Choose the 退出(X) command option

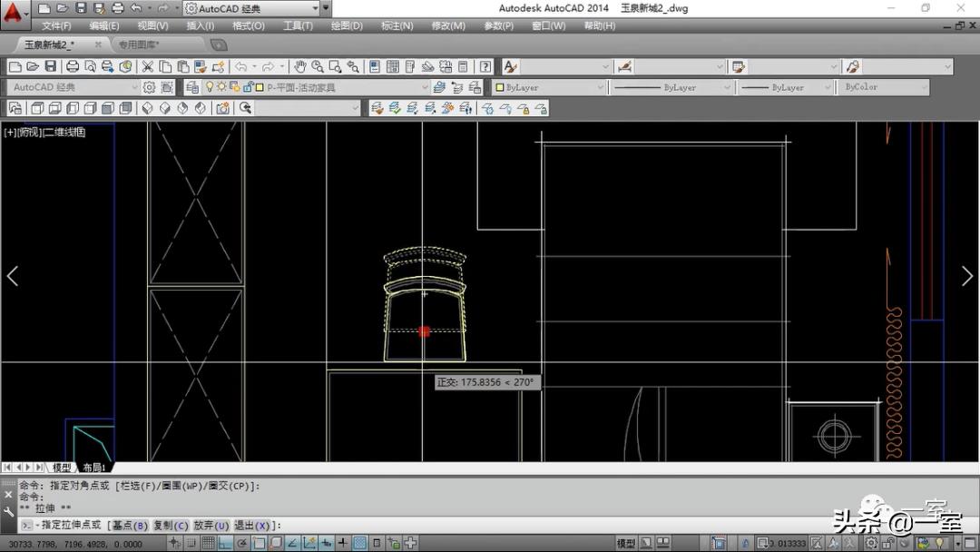pyautogui.click(x=251, y=526)
